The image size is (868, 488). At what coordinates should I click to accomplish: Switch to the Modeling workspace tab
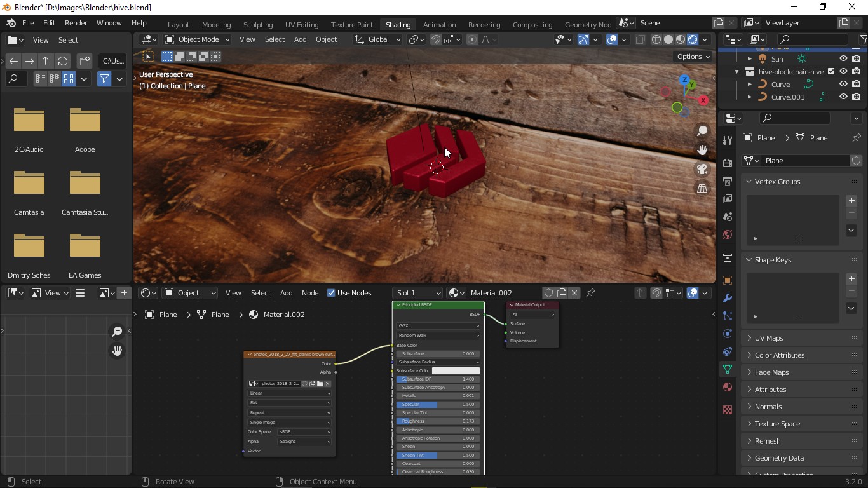(216, 24)
